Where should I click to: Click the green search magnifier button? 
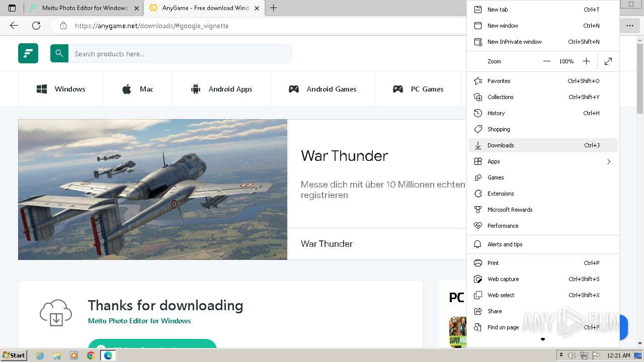[x=59, y=54]
